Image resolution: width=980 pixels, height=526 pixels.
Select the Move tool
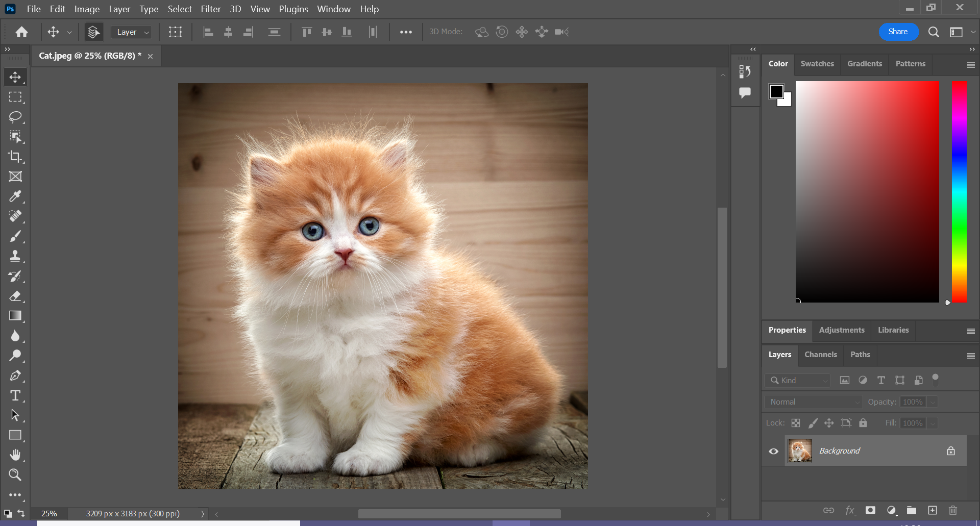pyautogui.click(x=15, y=77)
